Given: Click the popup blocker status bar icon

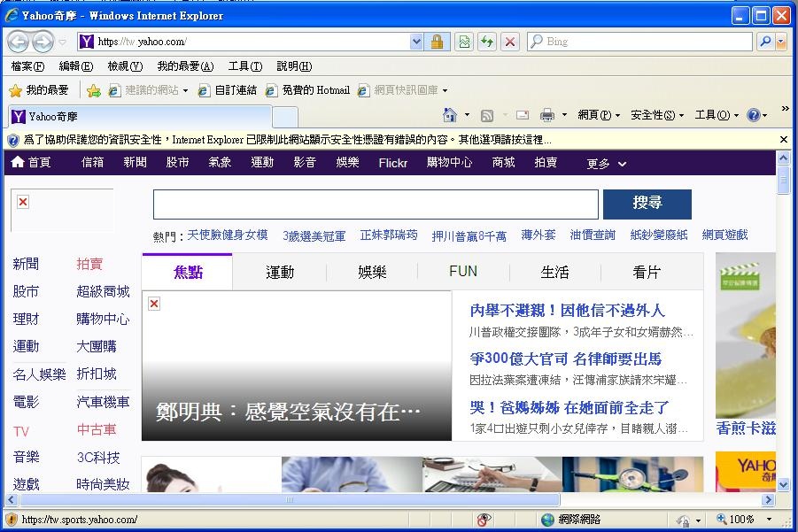Looking at the screenshot, I should [483, 520].
